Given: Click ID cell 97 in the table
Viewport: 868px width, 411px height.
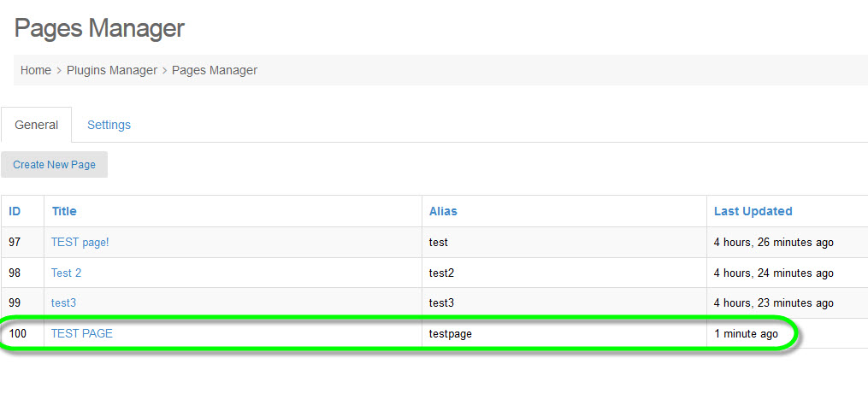Looking at the screenshot, I should coord(15,243).
